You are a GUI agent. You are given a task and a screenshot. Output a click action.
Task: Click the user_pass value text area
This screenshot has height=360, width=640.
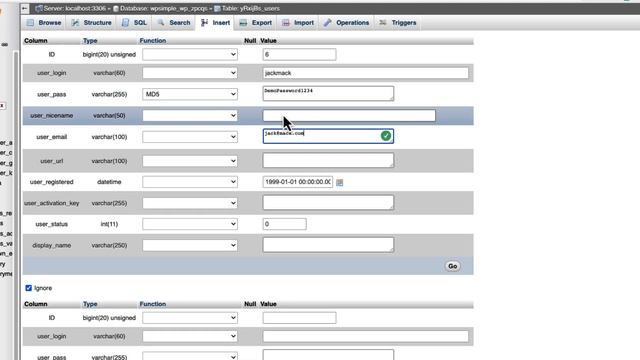[328, 93]
